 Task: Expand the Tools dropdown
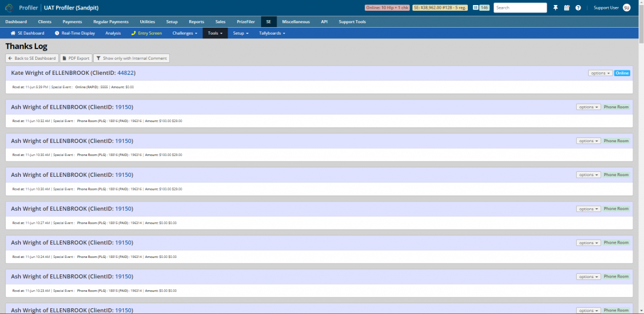(215, 33)
